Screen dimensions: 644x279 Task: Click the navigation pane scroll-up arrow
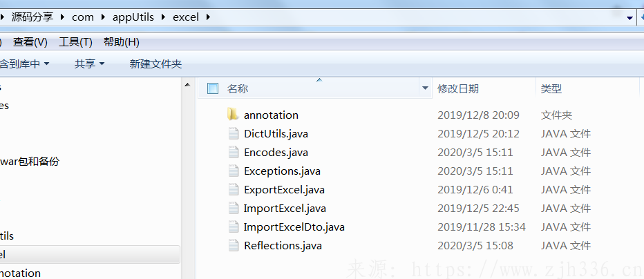tap(187, 85)
